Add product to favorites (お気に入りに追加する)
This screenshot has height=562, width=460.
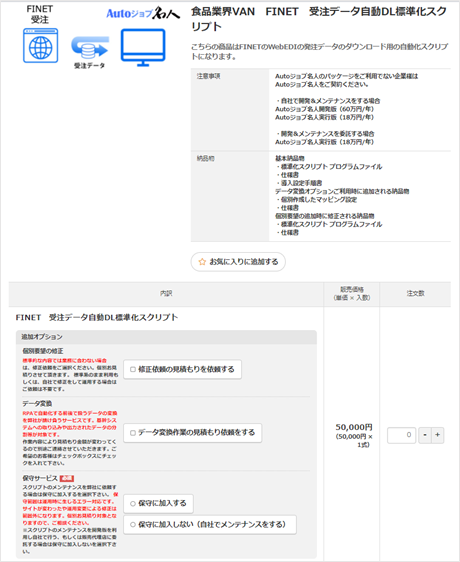pyautogui.click(x=238, y=262)
